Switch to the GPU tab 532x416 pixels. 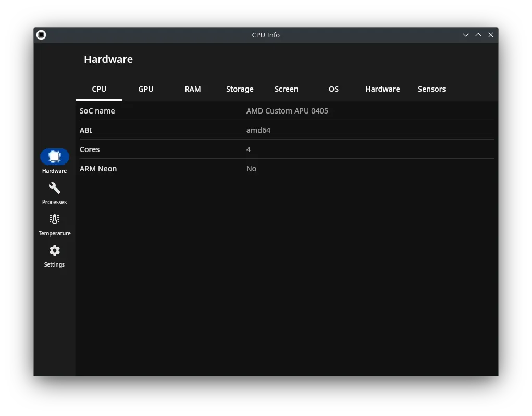pos(145,89)
